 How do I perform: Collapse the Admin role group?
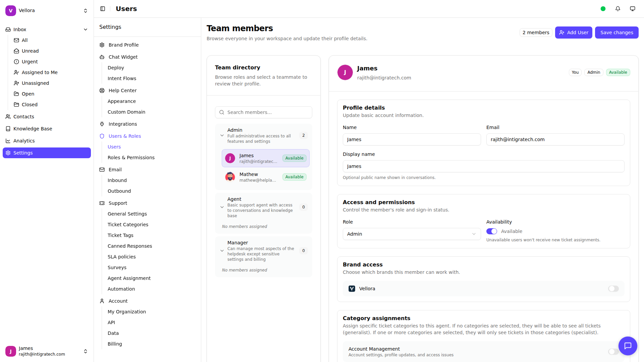222,135
